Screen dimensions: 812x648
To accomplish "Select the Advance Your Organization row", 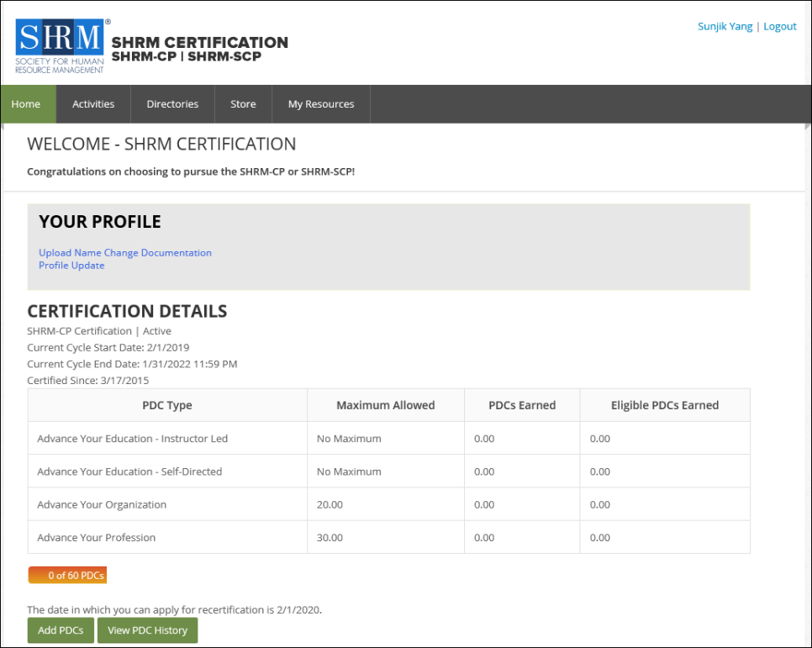I will (389, 504).
